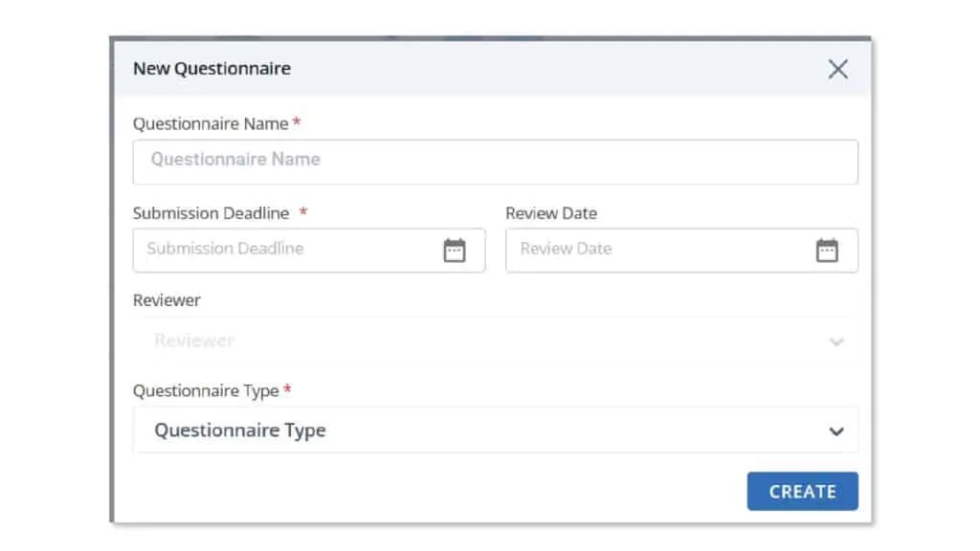The image size is (980, 551).
Task: Open the Review Date calendar picker
Action: [827, 250]
